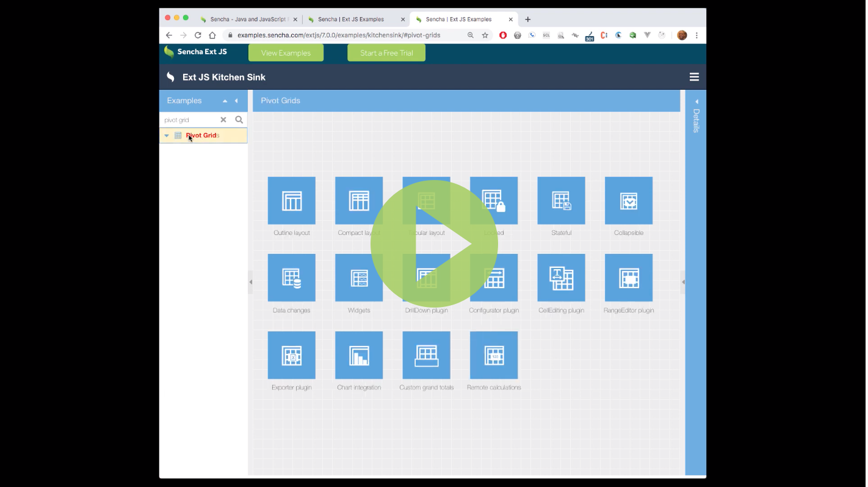This screenshot has width=868, height=487.
Task: Collapse Examples panel with the left arrow
Action: 236,101
